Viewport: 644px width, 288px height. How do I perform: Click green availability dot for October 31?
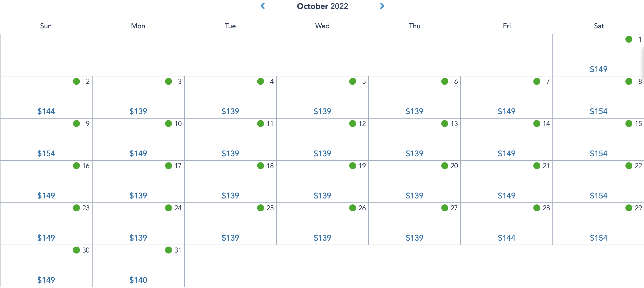point(168,250)
